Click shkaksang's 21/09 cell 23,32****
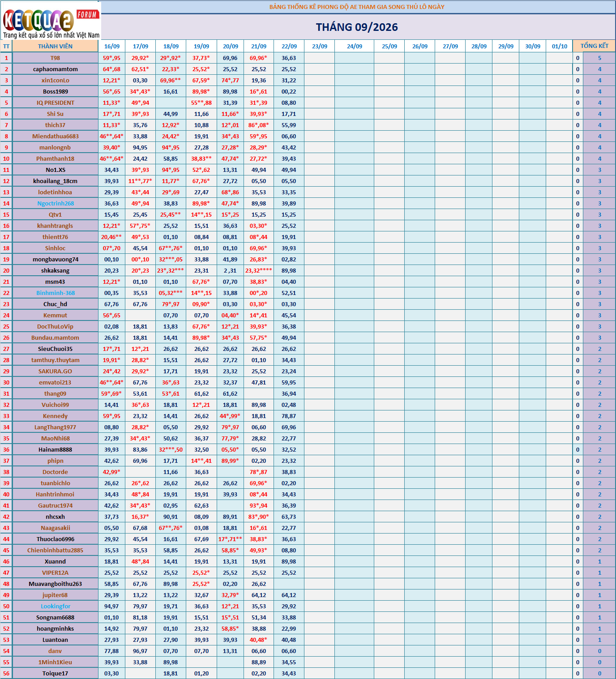The width and height of the screenshot is (616, 679). (x=259, y=271)
